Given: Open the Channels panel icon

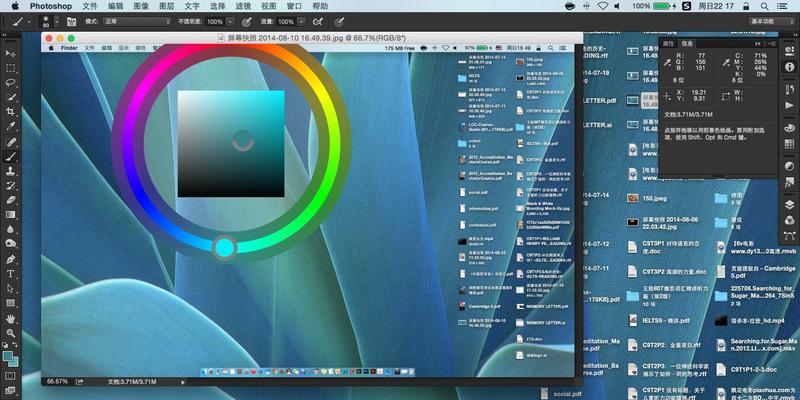Looking at the screenshot, I should point(789,220).
